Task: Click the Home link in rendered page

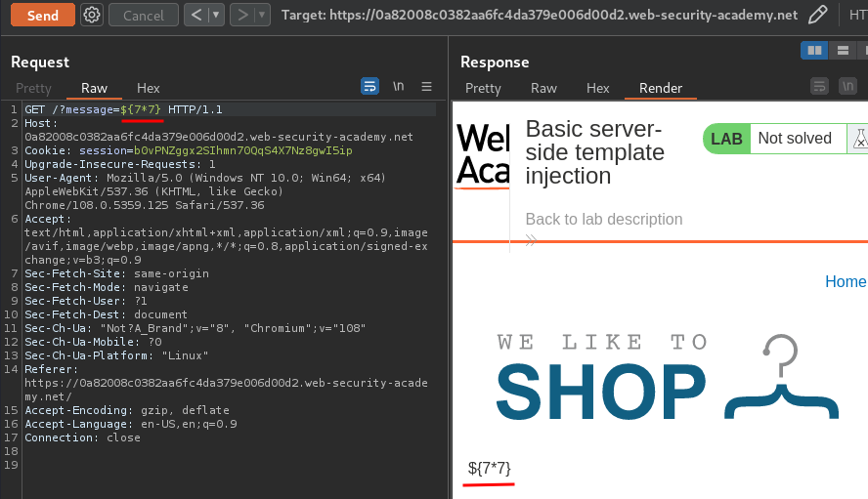Action: coord(846,281)
